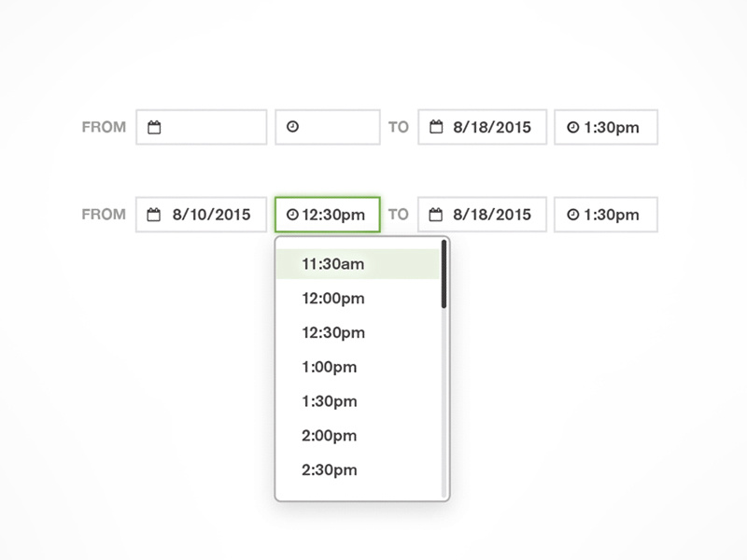Click calendar icon in bottom row 8/18/2015 field
This screenshot has height=560, width=747.
(x=436, y=215)
